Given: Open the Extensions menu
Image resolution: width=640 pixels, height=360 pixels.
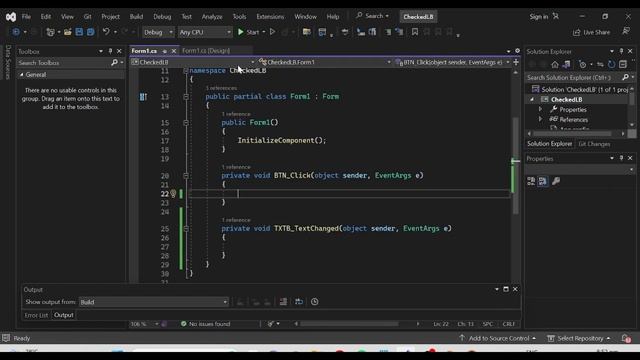Looking at the screenshot, I should [270, 17].
